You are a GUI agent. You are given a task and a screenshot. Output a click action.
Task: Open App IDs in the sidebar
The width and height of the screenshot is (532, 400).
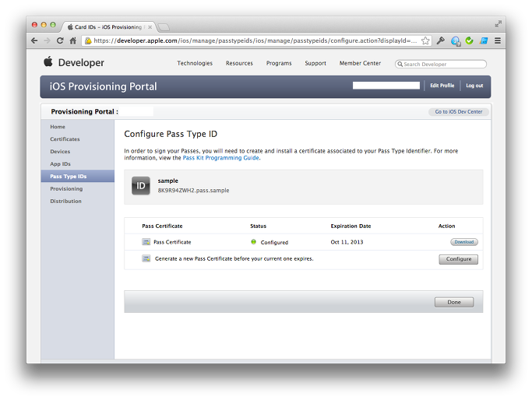pos(61,164)
